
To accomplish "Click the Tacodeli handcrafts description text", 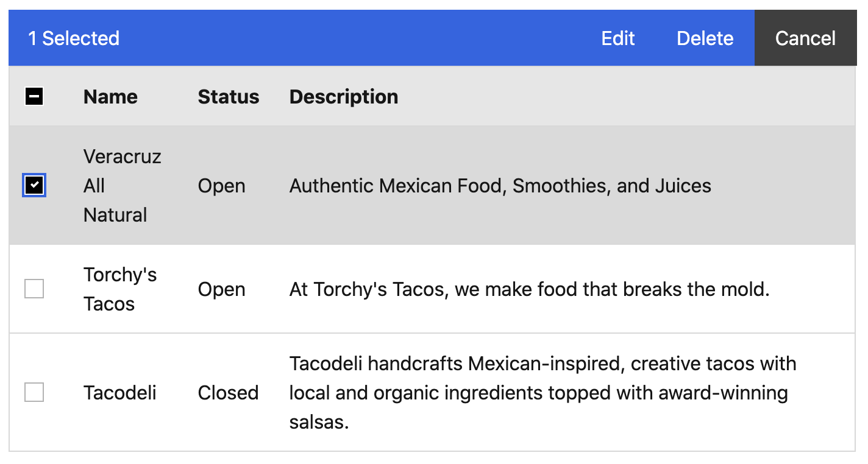I will [x=542, y=393].
